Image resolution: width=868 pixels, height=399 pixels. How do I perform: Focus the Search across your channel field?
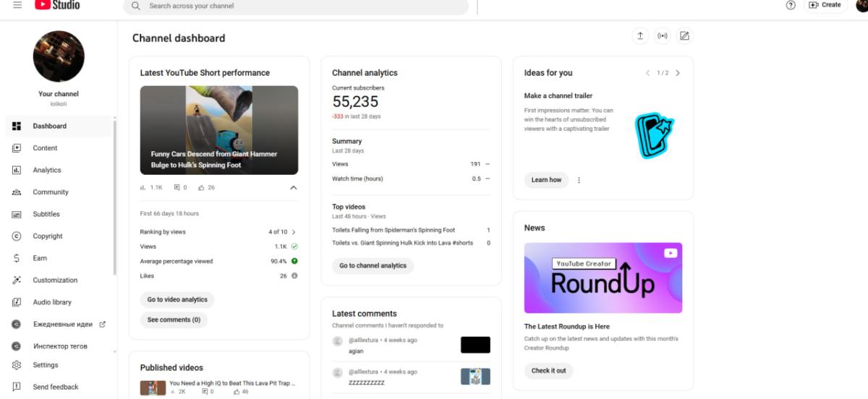[x=296, y=6]
